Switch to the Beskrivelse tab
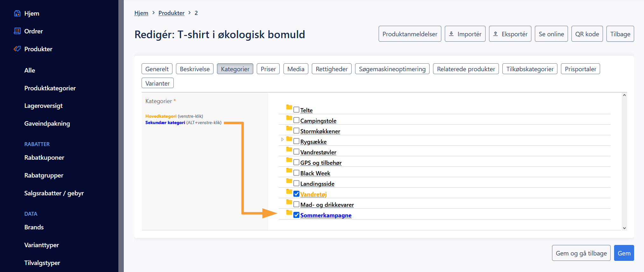 pos(195,69)
